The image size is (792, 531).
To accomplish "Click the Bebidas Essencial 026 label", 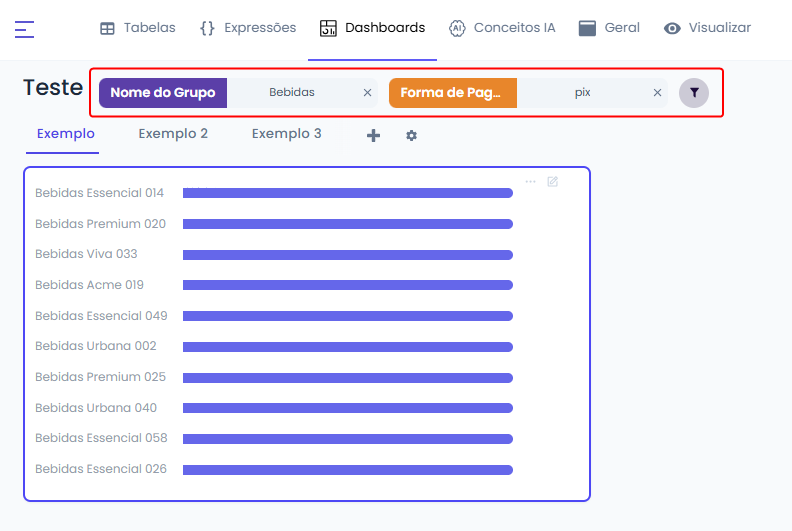I will pyautogui.click(x=101, y=469).
